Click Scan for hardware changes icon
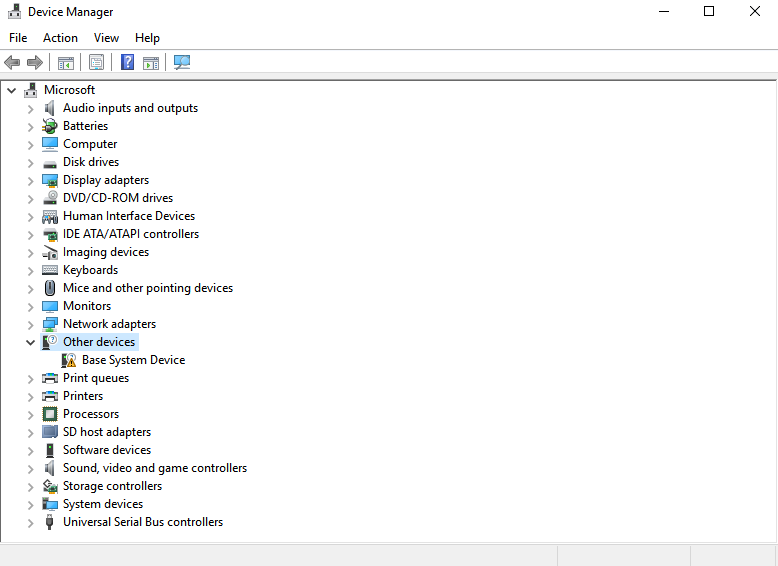778x566 pixels. (x=182, y=63)
